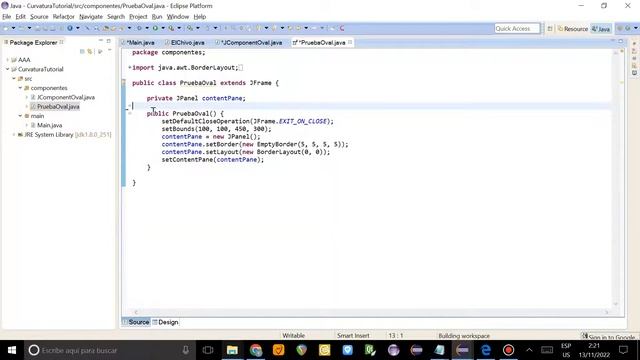Switch to the ElChivo.java editor tab

[187, 42]
